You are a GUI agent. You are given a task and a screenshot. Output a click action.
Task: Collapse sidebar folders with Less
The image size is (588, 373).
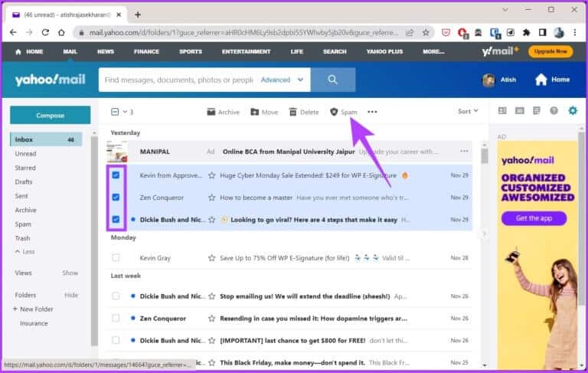click(25, 251)
